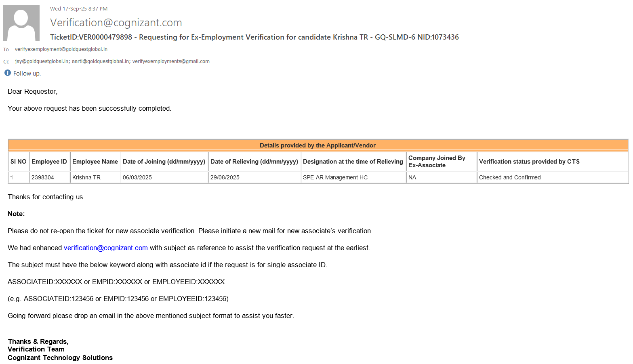Click the Sl NO column header
Screen dimensions: 633x364
(x=19, y=162)
